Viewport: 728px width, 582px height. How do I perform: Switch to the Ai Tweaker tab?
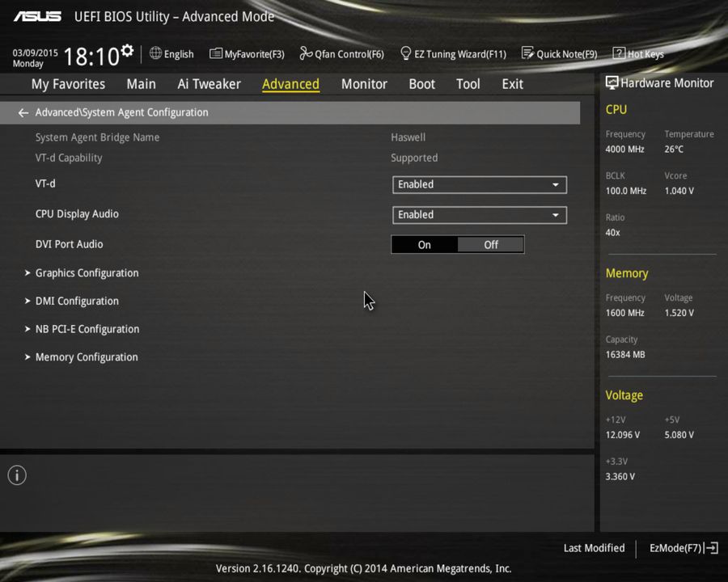point(209,83)
